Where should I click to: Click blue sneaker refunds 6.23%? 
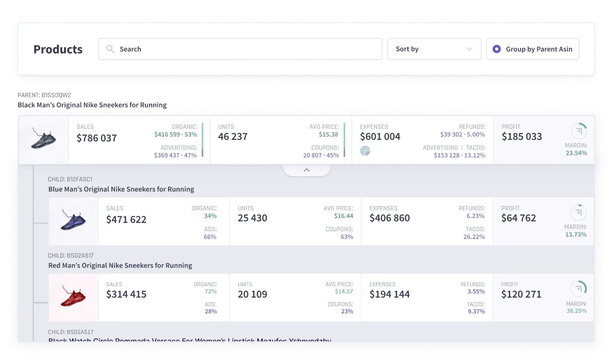(x=476, y=216)
